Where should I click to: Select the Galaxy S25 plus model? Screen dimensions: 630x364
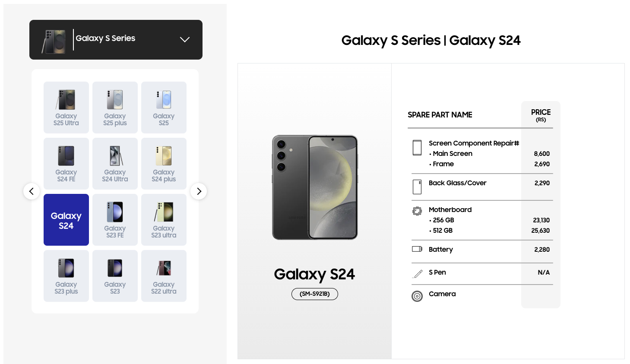(x=115, y=108)
